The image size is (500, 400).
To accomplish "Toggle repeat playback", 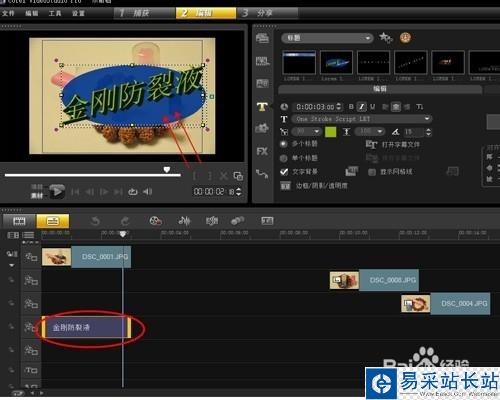I will (x=133, y=192).
